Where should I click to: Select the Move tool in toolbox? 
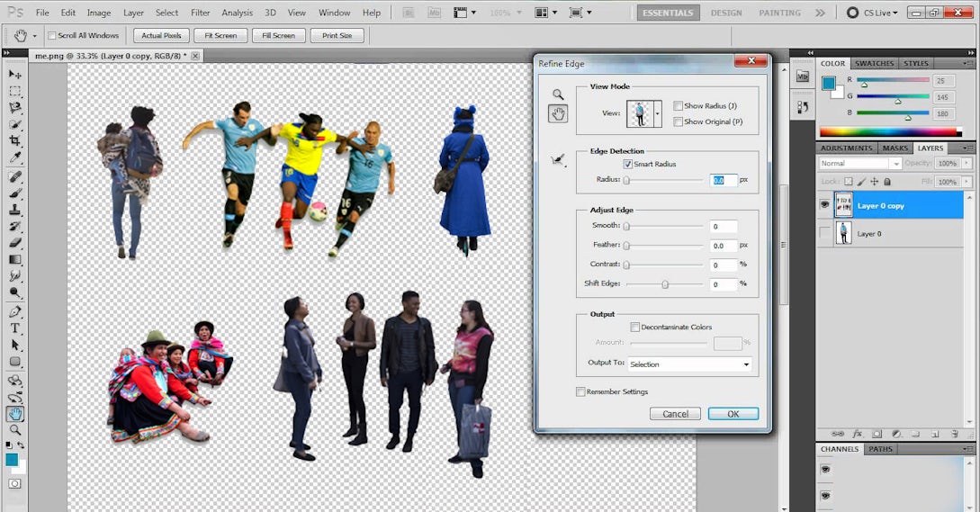15,75
